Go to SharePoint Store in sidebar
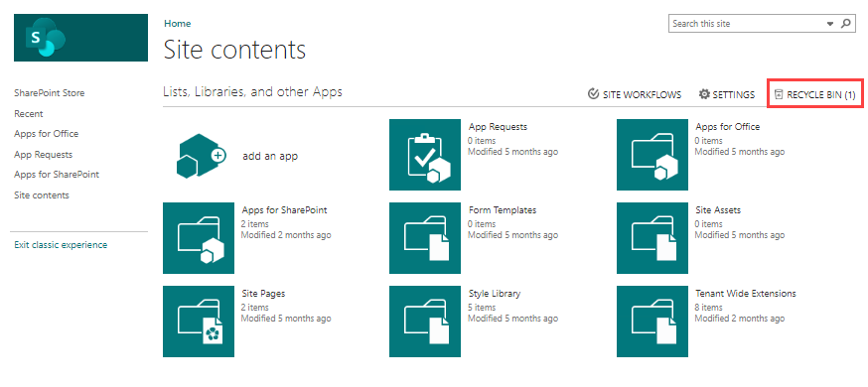The width and height of the screenshot is (868, 387). 50,93
